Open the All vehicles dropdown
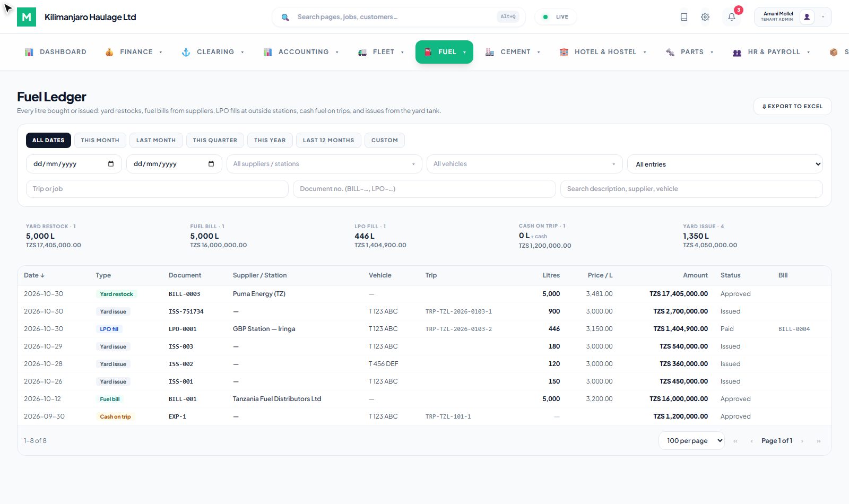This screenshot has width=849, height=504. pyautogui.click(x=524, y=164)
